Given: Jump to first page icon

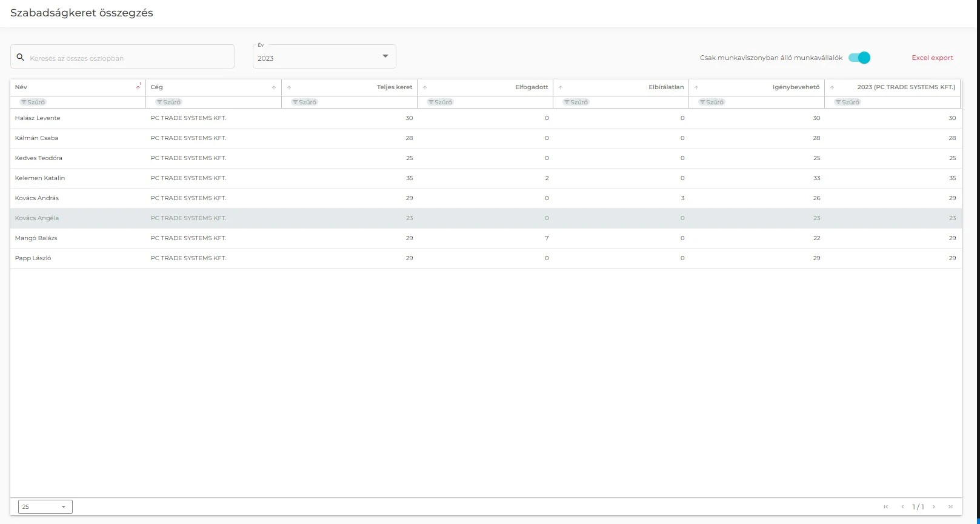Looking at the screenshot, I should (x=886, y=506).
